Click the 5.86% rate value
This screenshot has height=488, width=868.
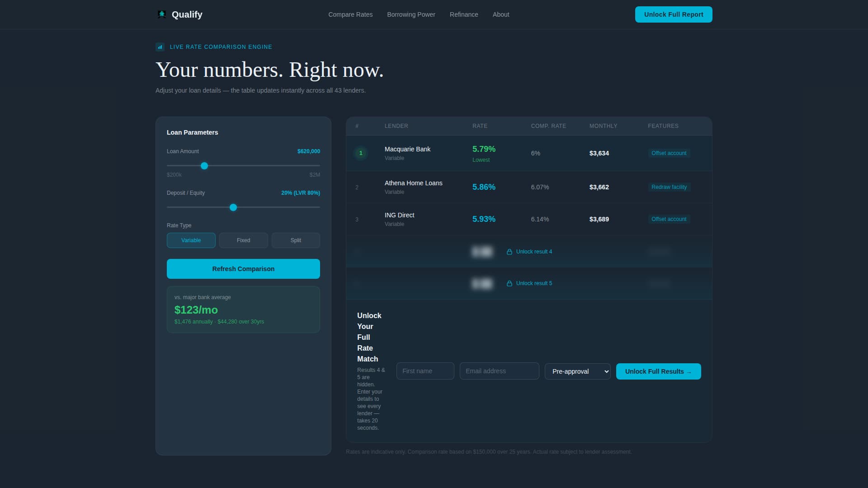coord(484,187)
